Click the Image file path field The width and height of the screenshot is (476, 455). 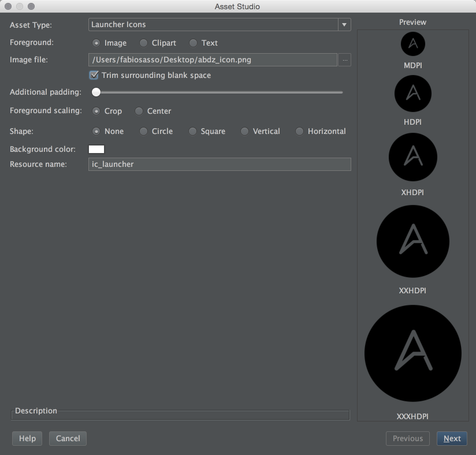click(213, 60)
